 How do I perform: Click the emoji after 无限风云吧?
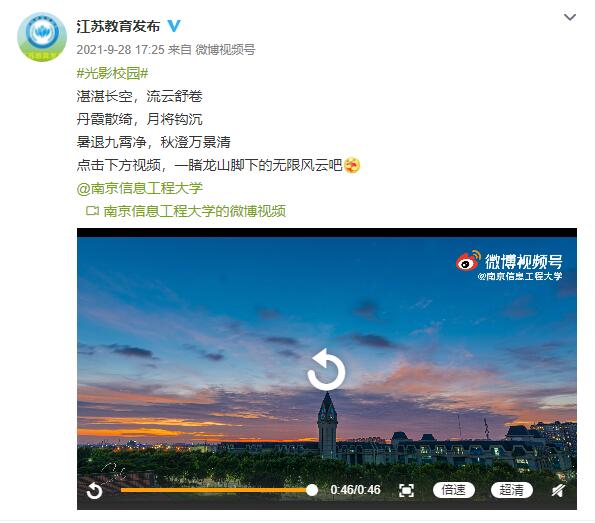point(352,165)
